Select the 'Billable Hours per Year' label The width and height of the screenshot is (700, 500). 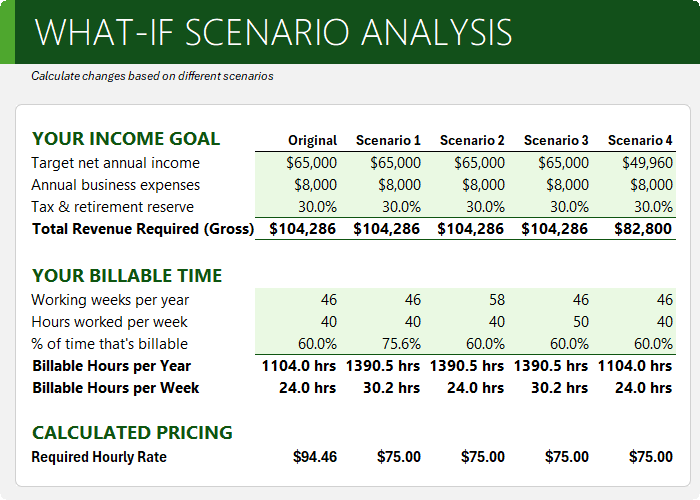pyautogui.click(x=111, y=366)
